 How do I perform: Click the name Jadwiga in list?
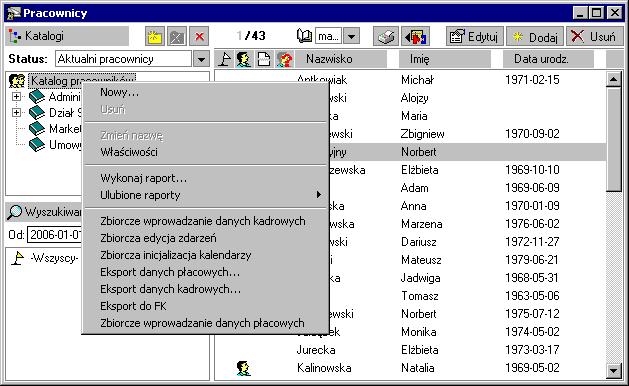coord(420,278)
